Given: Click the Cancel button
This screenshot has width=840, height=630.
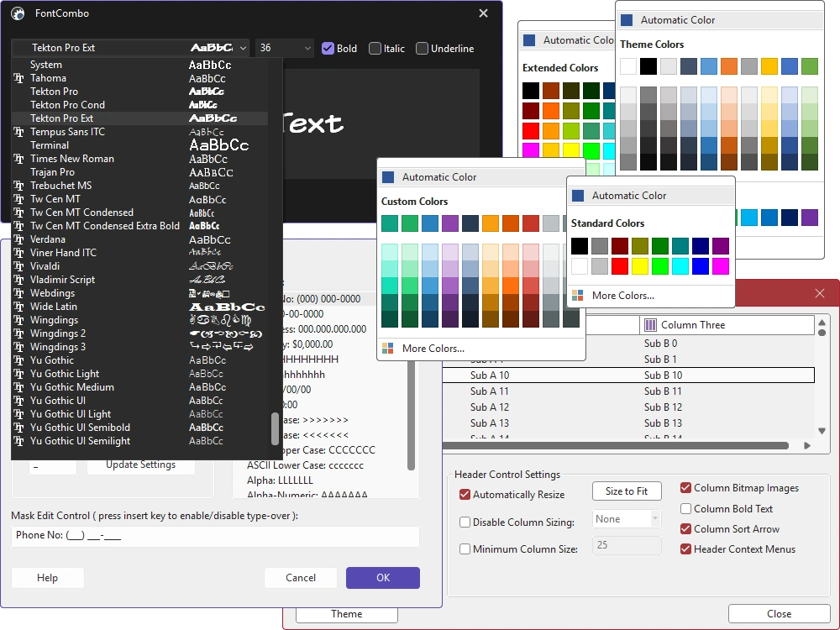Looking at the screenshot, I should point(301,578).
